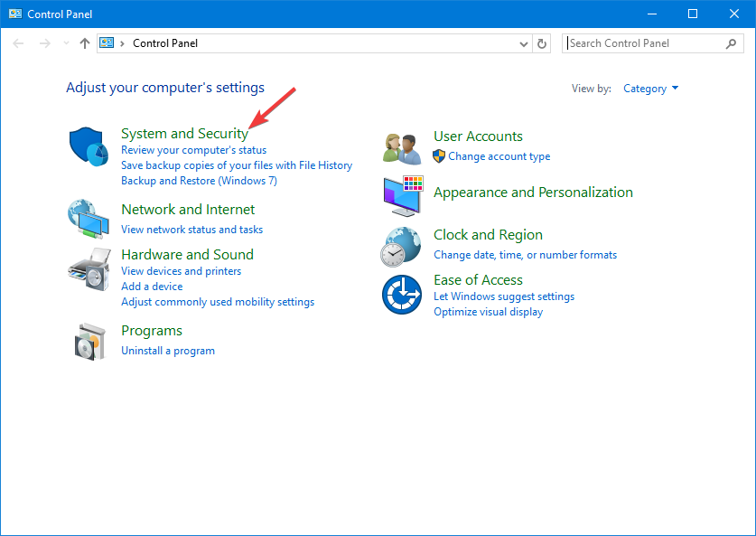
Task: Click the User Accounts people icon
Action: click(x=402, y=148)
